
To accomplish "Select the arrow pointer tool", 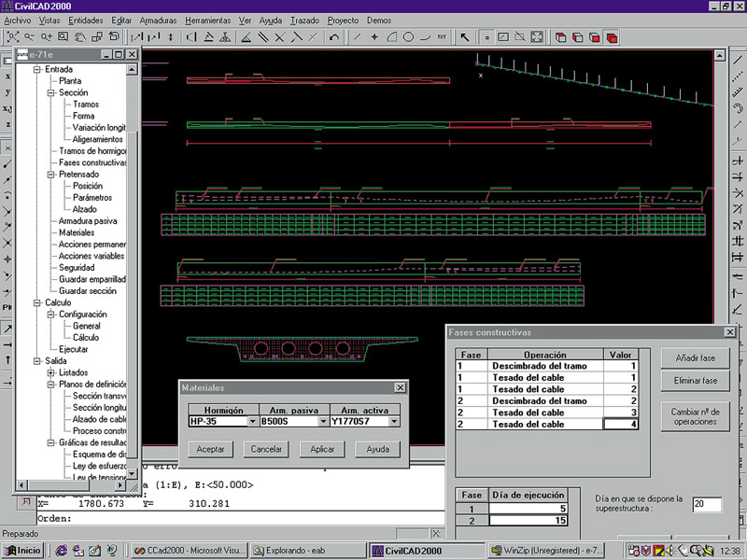I will (465, 37).
